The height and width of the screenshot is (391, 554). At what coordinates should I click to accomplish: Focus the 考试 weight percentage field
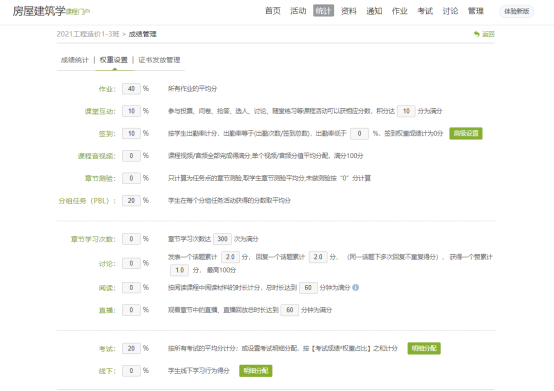coord(131,348)
